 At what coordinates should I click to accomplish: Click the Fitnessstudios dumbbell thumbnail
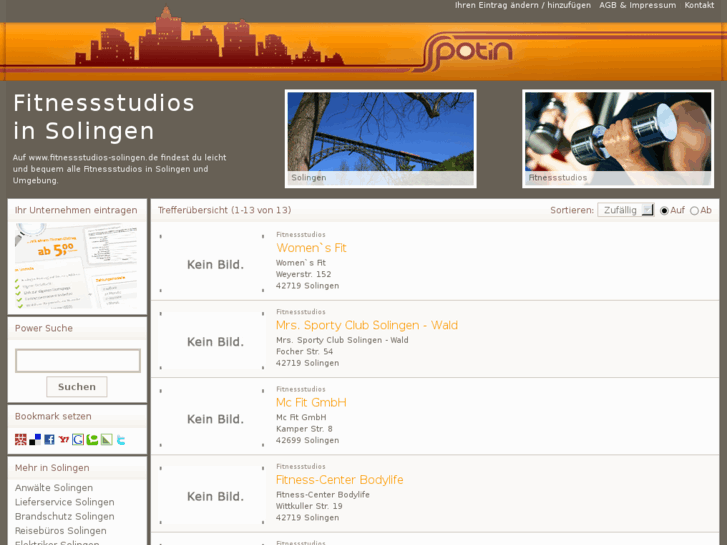coord(618,139)
